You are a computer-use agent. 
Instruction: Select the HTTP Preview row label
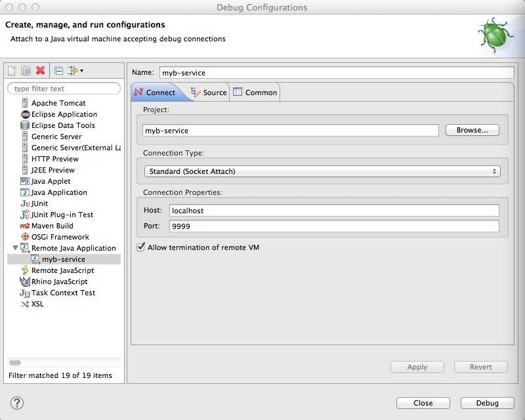tap(55, 159)
